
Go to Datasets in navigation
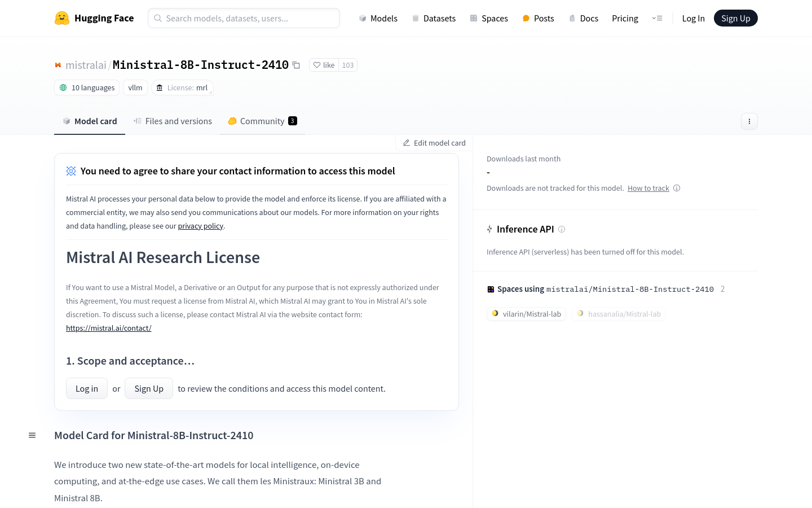point(434,18)
